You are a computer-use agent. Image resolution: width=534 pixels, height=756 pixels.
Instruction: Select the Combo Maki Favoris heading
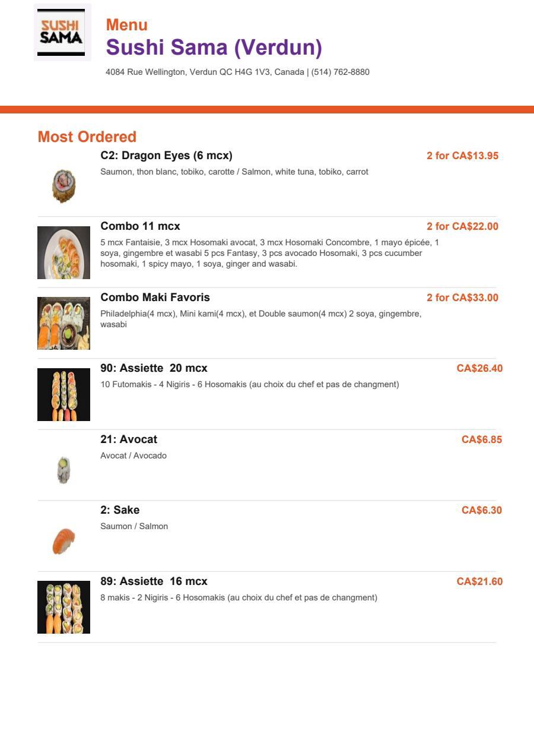tap(155, 298)
